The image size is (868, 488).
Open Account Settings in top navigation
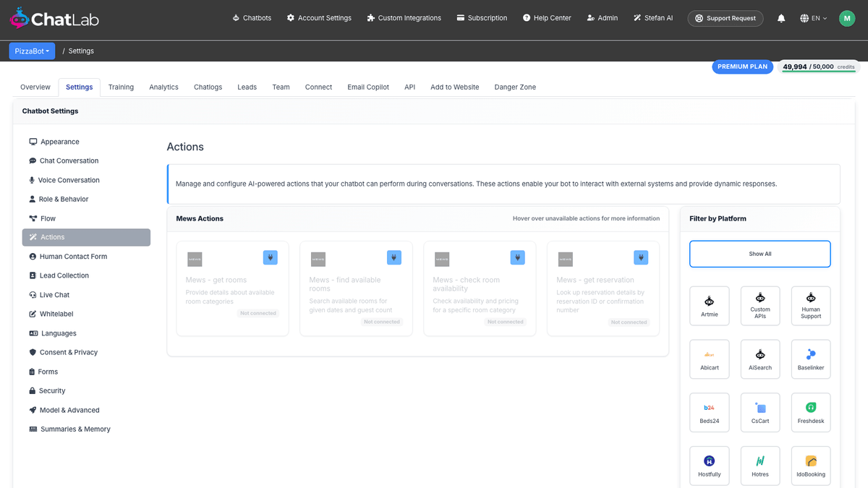tap(319, 18)
